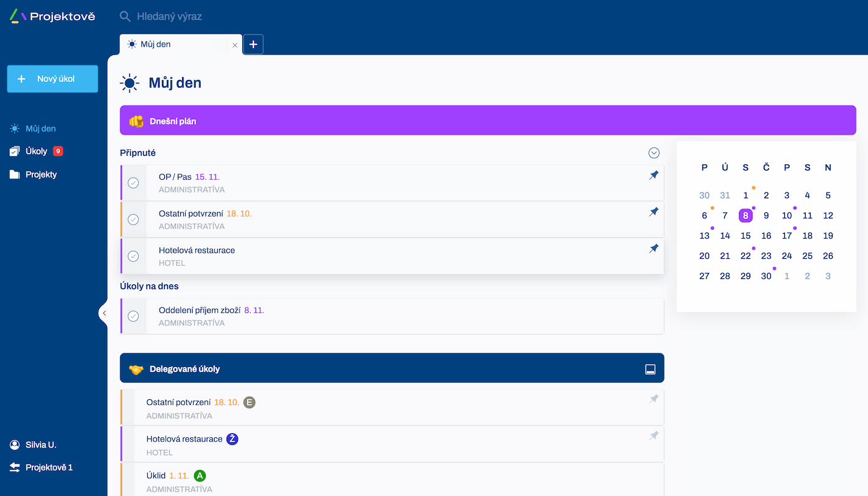Image resolution: width=868 pixels, height=496 pixels.
Task: Click avatar E on Ostatní potvrzení
Action: point(249,402)
